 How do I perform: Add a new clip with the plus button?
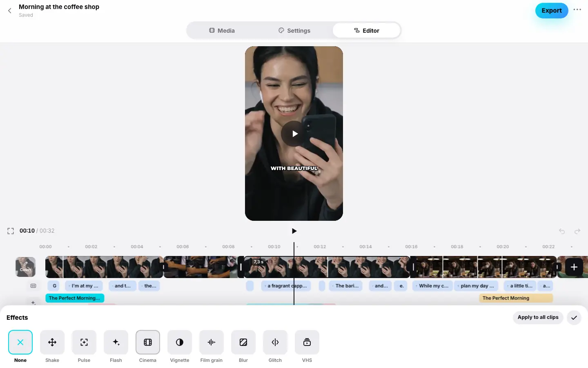[574, 267]
